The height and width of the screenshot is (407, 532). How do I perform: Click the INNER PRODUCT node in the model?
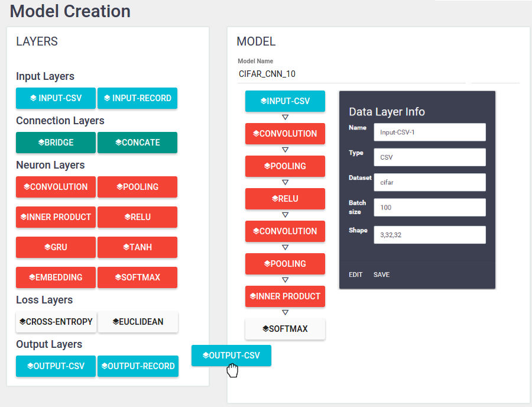(x=285, y=296)
